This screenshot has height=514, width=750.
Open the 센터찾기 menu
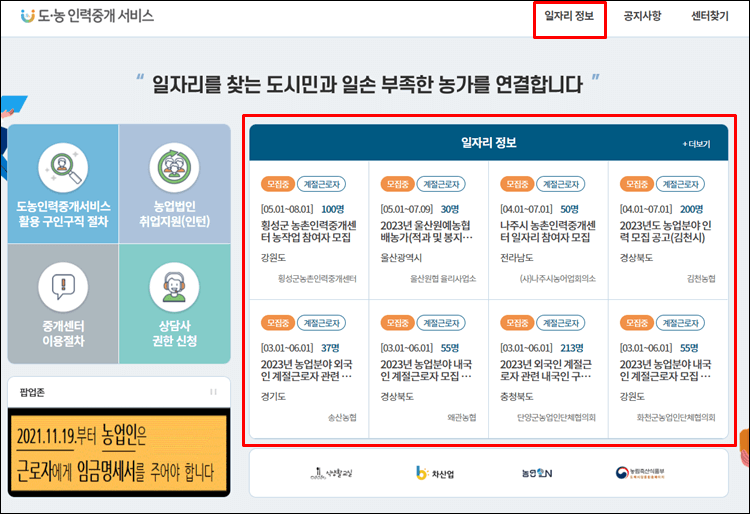pos(710,16)
